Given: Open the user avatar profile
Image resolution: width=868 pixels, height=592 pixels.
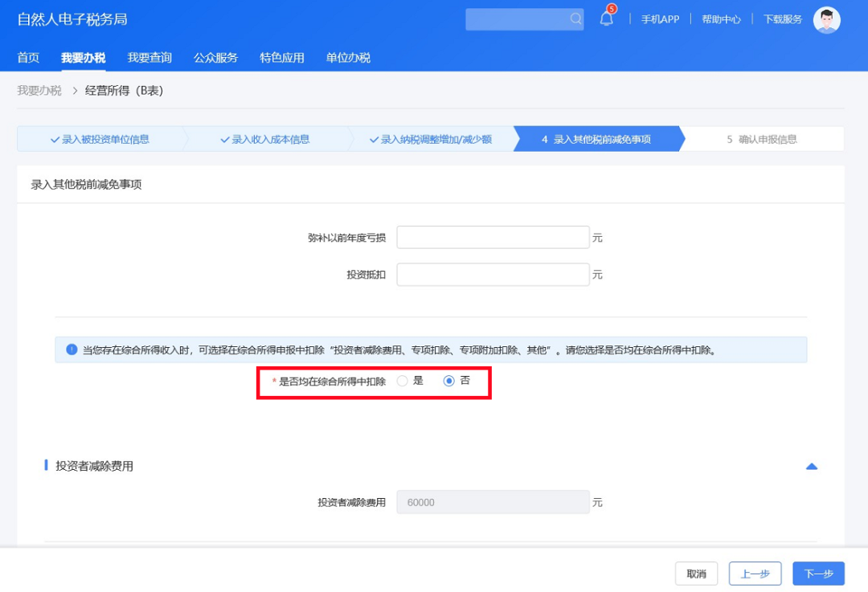Looking at the screenshot, I should pyautogui.click(x=826, y=20).
